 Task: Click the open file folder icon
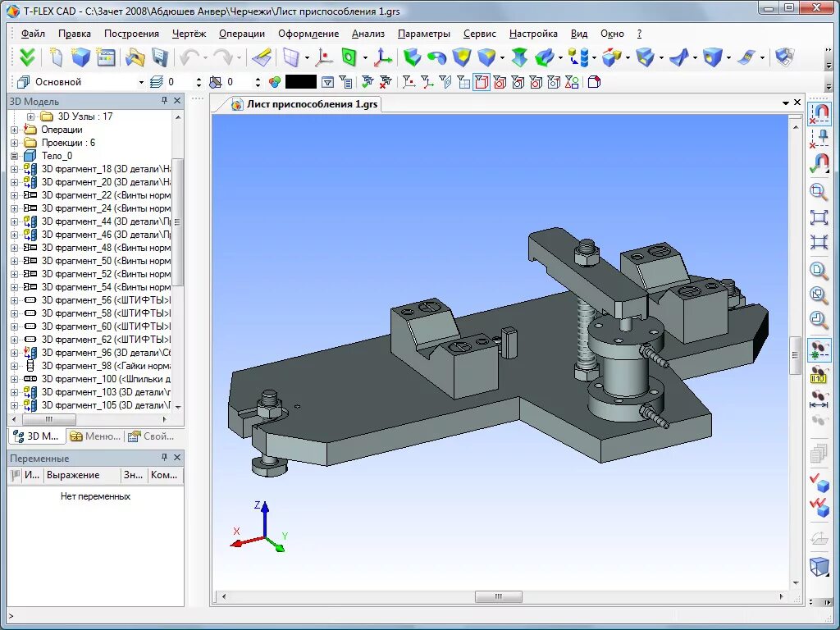(135, 57)
